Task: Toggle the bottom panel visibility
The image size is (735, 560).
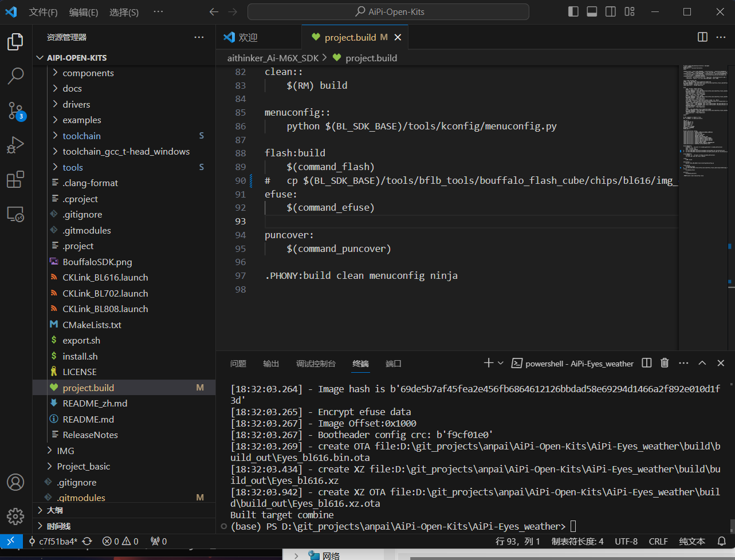Action: coord(592,11)
